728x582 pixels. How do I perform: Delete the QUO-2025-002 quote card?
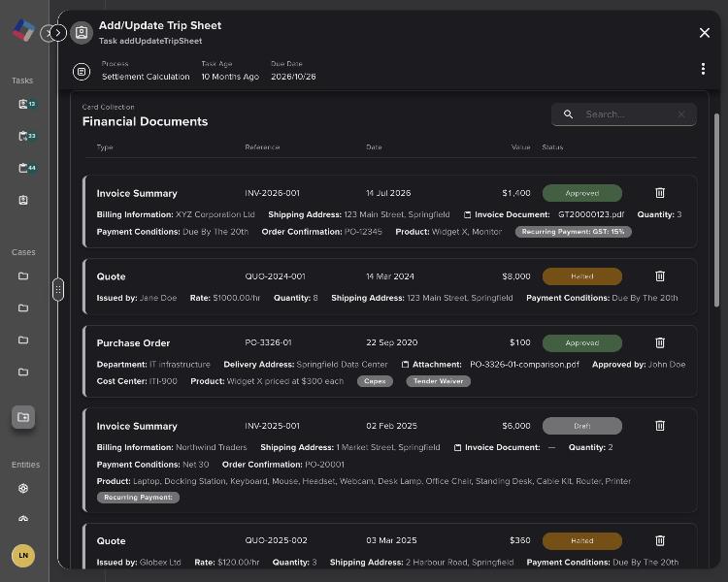pos(660,540)
